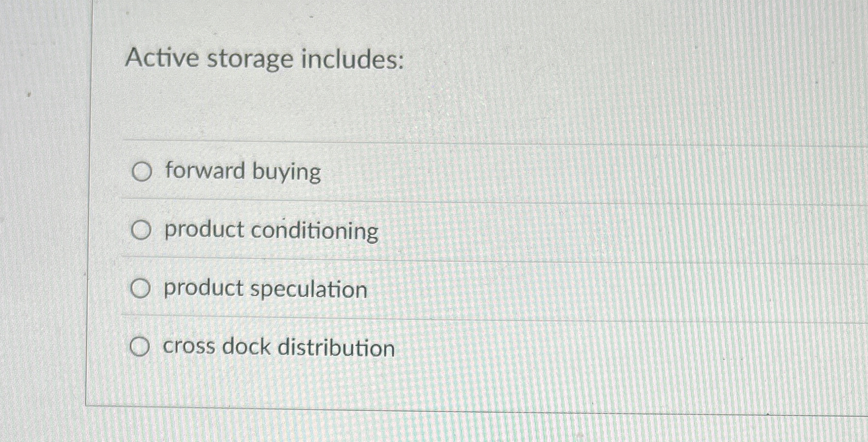Click the divider line below the question

(439, 141)
